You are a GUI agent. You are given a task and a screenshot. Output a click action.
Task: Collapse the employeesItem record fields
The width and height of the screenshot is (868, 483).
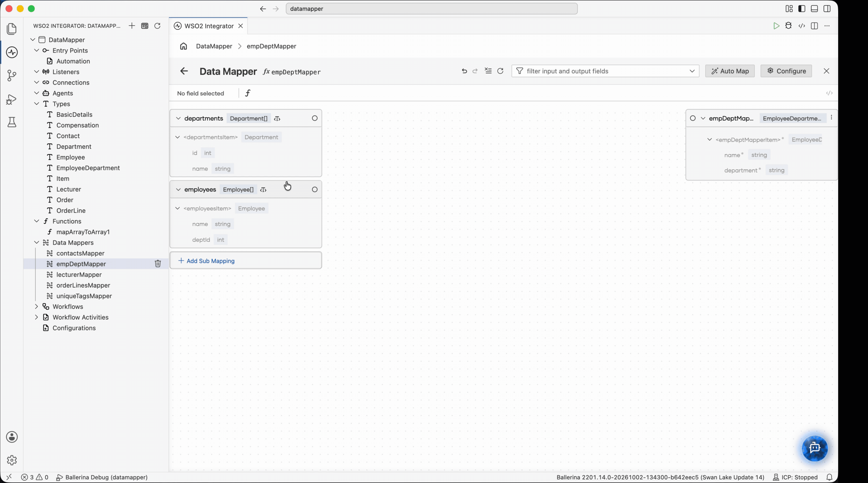pyautogui.click(x=178, y=208)
